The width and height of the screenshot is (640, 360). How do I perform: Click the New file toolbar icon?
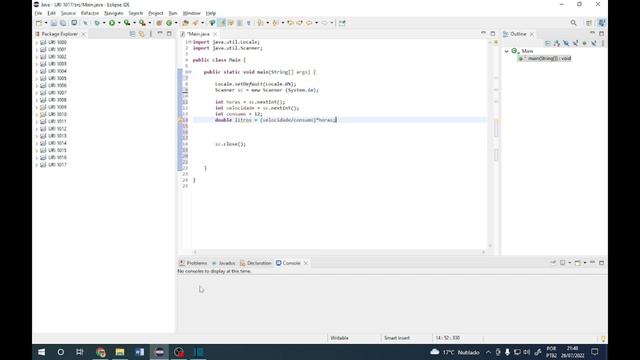[39, 23]
